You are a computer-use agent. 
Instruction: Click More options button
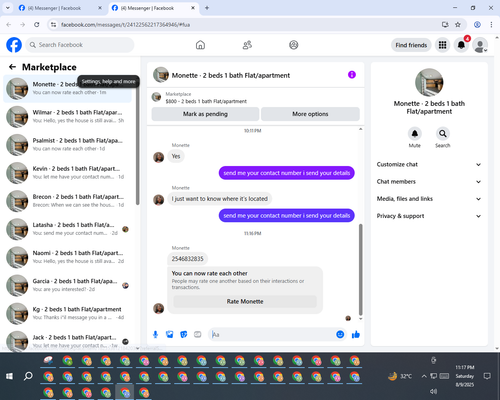(x=310, y=114)
